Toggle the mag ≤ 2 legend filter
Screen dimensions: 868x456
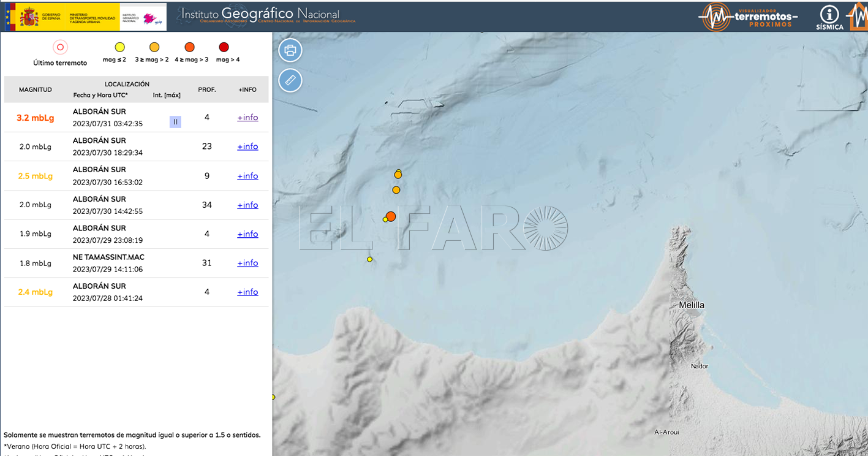click(x=119, y=47)
